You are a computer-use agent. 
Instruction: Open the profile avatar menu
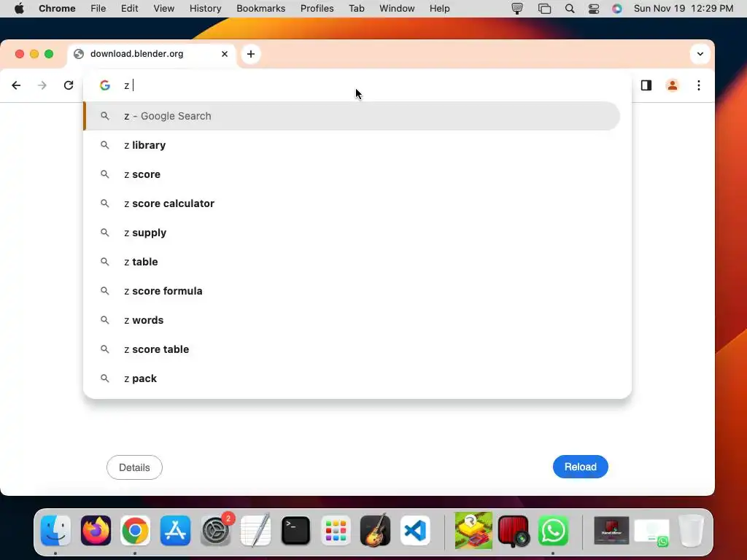[x=672, y=85]
